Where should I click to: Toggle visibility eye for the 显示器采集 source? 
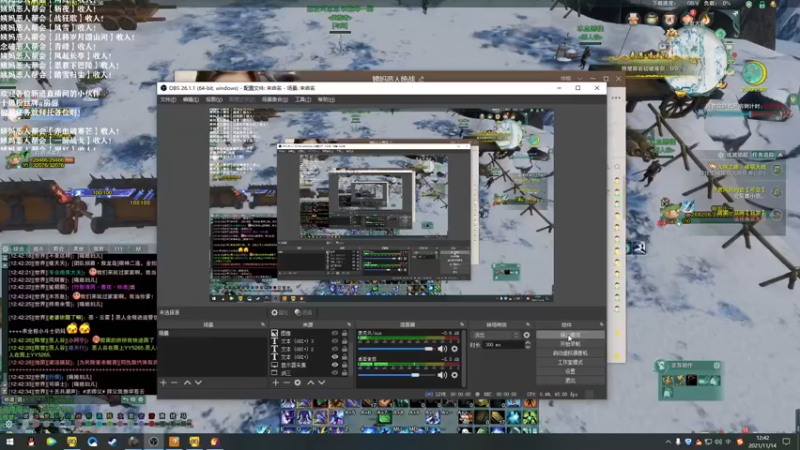tap(335, 365)
